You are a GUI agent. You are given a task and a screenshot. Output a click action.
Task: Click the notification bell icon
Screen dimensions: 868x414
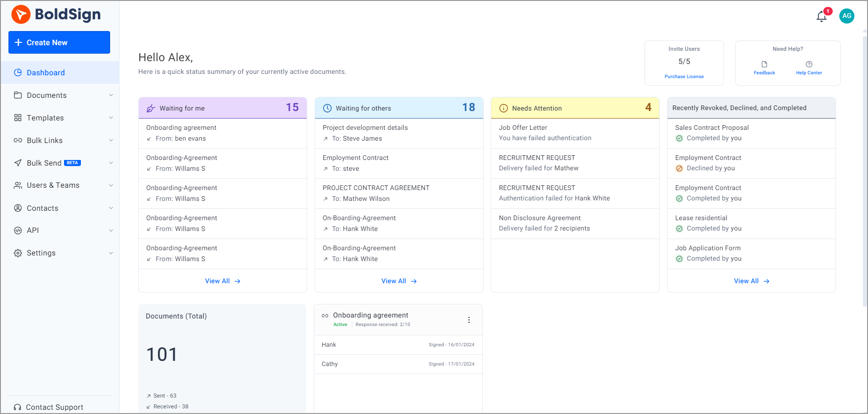coord(821,16)
